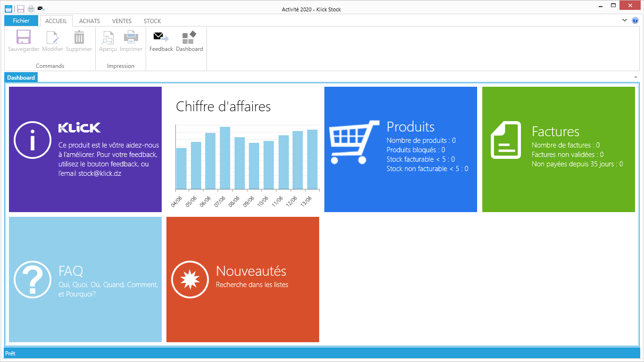The width and height of the screenshot is (644, 362).
Task: Open the Factures tile
Action: 558,149
